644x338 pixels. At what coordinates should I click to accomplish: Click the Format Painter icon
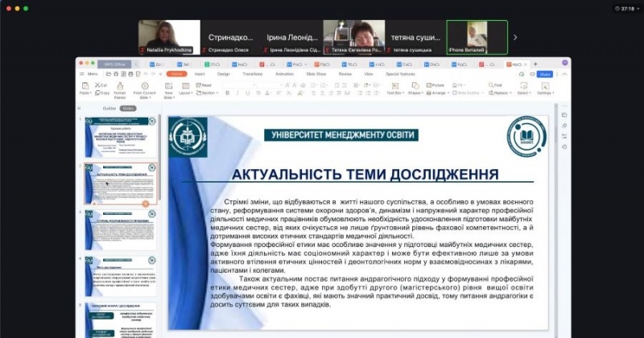click(x=119, y=89)
